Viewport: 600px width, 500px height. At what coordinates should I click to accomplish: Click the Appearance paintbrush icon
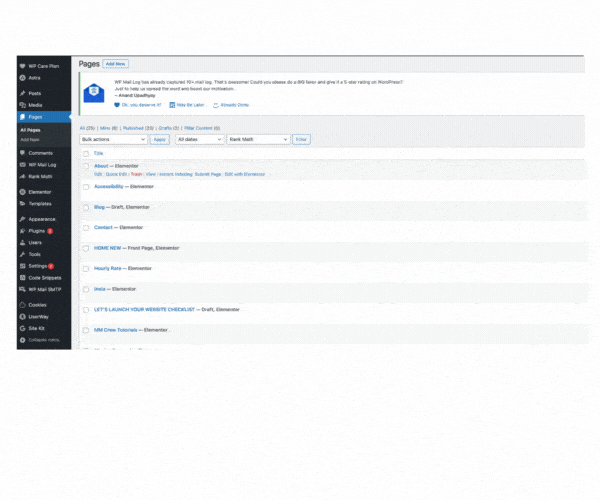click(22, 218)
